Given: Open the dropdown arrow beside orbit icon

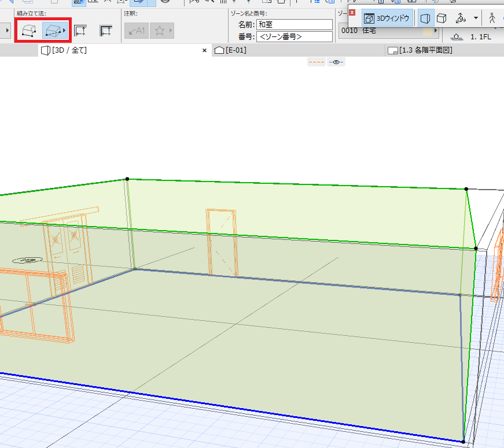Looking at the screenshot, I should click(476, 18).
